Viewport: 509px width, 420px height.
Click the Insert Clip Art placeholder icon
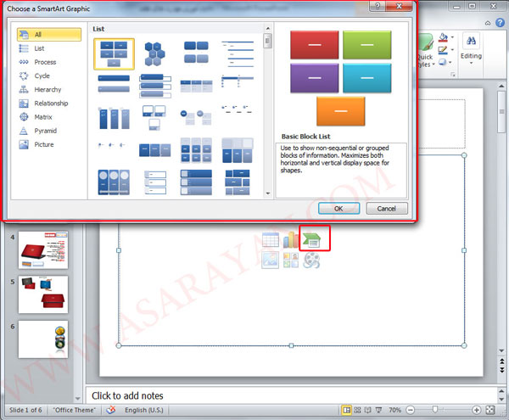(291, 261)
